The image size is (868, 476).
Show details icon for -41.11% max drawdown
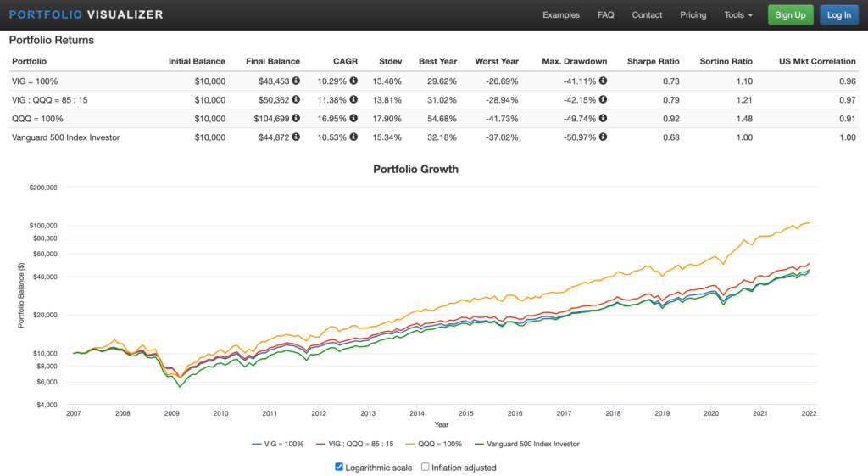[x=603, y=81]
